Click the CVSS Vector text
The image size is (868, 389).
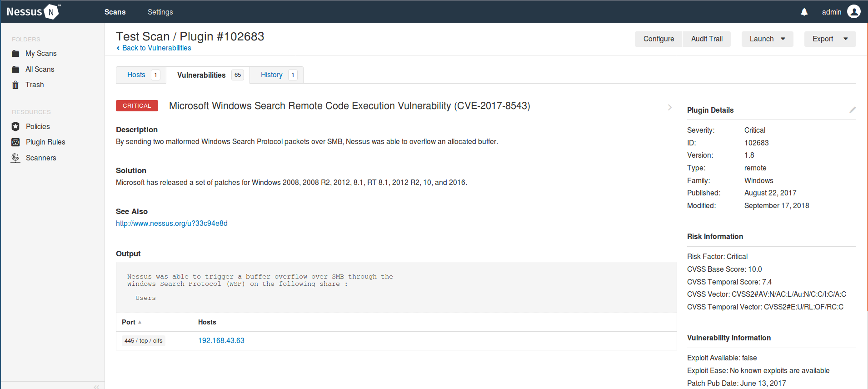point(767,294)
